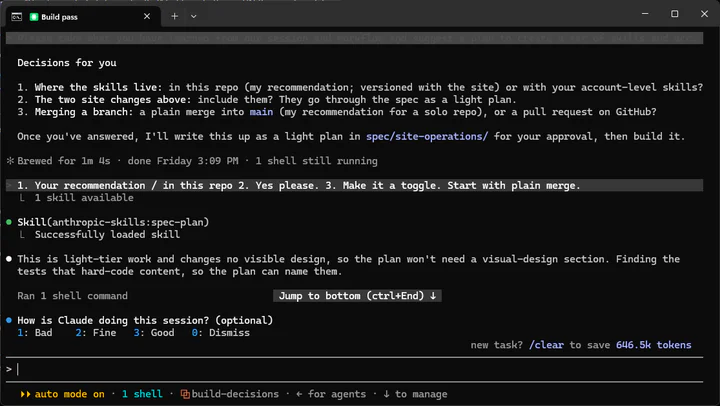Click The two site changes above item

tap(267, 100)
